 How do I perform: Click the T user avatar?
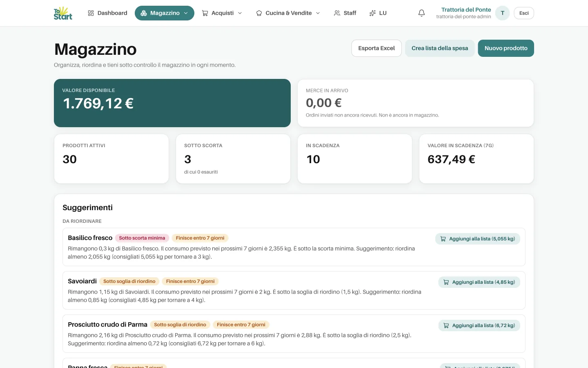502,13
